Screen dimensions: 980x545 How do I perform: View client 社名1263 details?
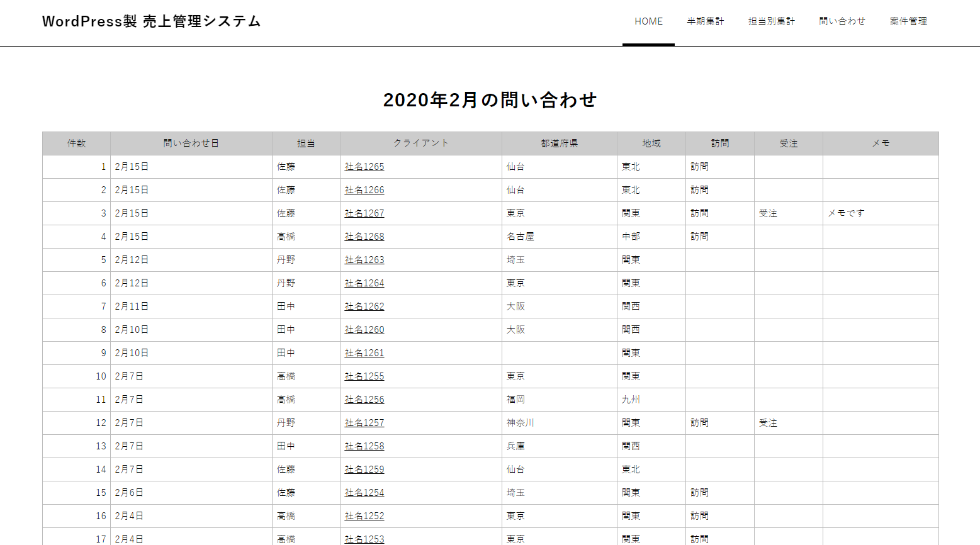(x=364, y=260)
